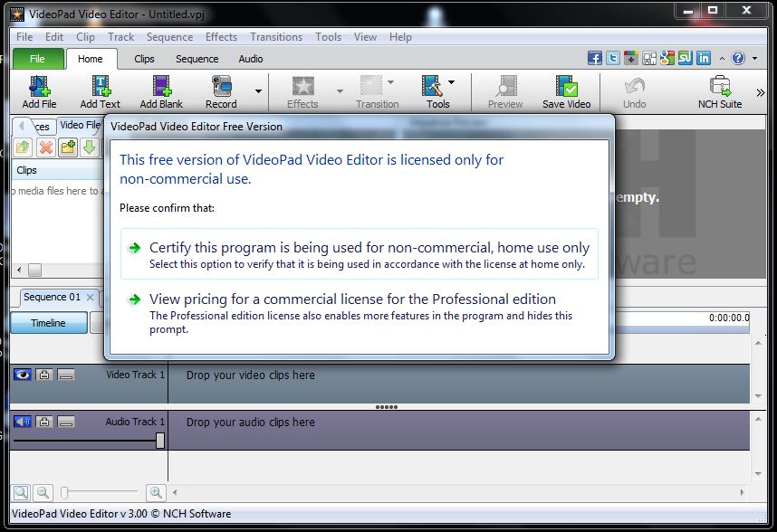Open the Edit menu
This screenshot has height=532, width=777.
tap(54, 36)
